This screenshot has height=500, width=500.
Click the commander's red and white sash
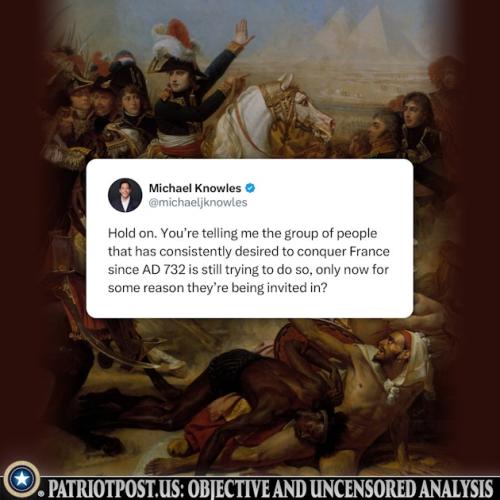[180, 142]
